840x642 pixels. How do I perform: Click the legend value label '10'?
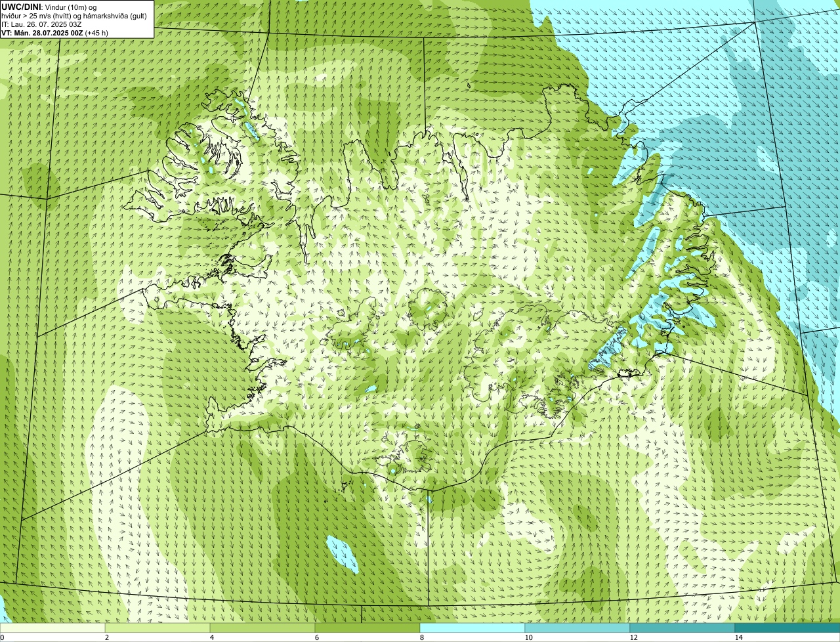(x=528, y=637)
